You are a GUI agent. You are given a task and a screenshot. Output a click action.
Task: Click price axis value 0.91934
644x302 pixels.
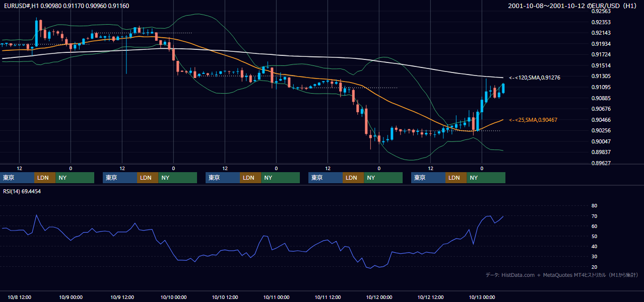pos(601,44)
